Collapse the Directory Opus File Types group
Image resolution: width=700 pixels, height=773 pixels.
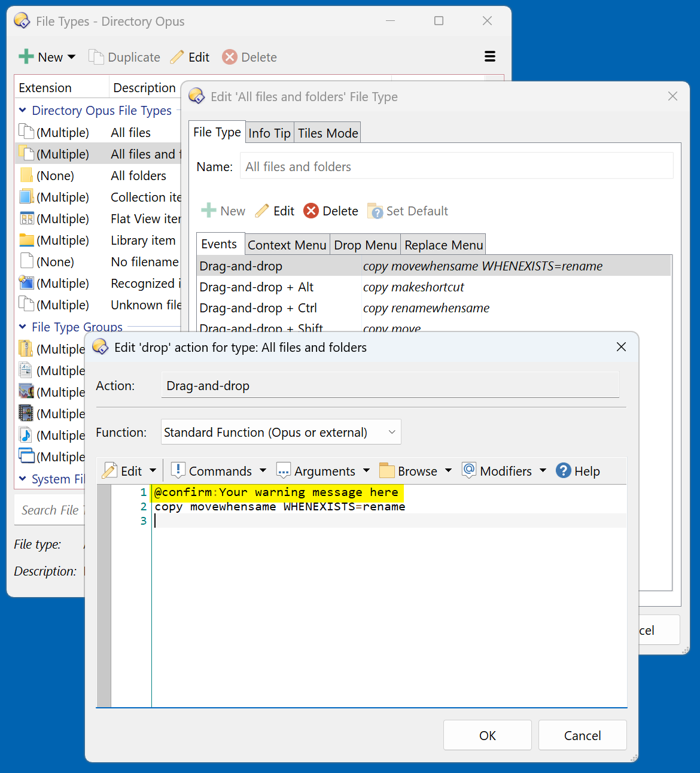point(23,111)
